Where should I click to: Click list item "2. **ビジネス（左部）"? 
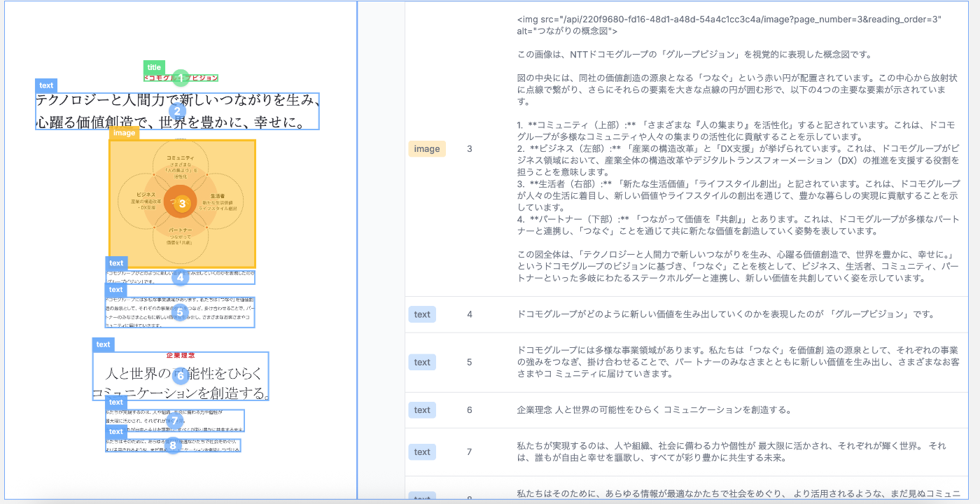[x=738, y=160]
